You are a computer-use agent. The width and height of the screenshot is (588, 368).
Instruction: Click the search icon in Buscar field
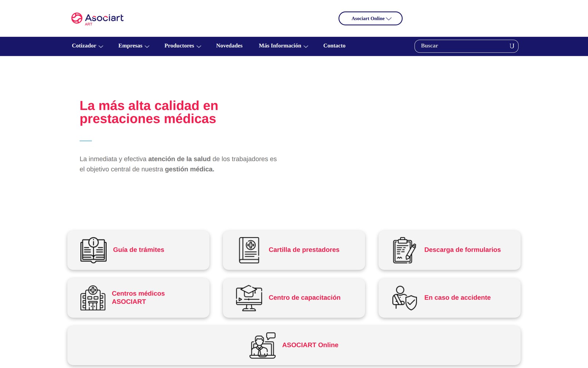point(512,46)
